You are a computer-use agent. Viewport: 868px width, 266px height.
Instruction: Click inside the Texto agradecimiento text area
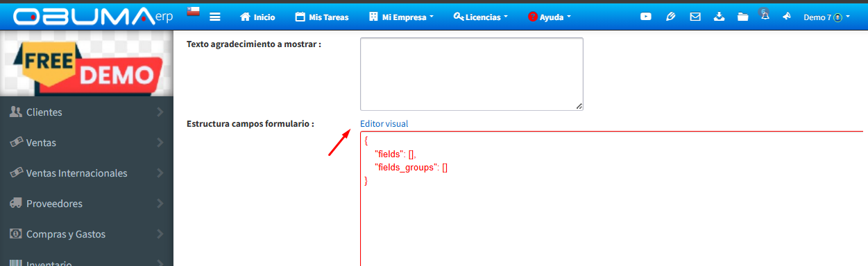[472, 74]
